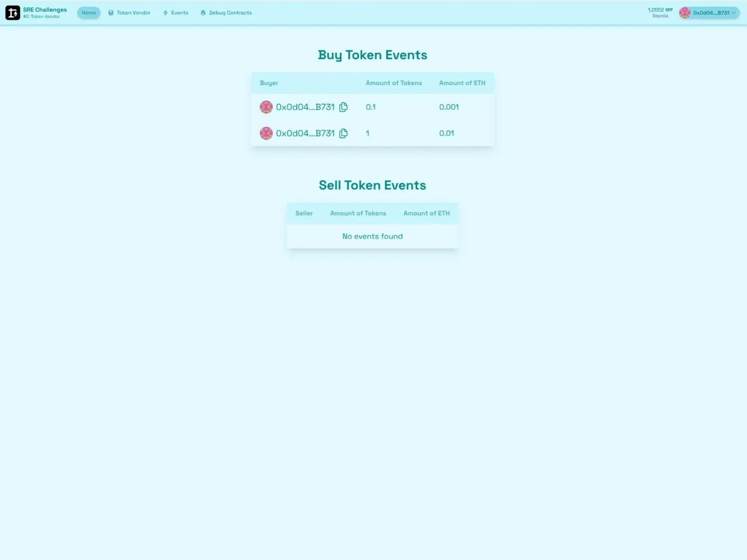Click the blockie avatar of the second buyer

266,133
